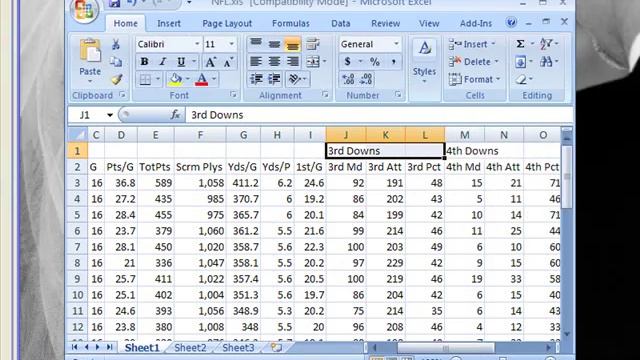Decrease decimal places
Image resolution: width=640 pixels, height=360 pixels.
click(366, 79)
